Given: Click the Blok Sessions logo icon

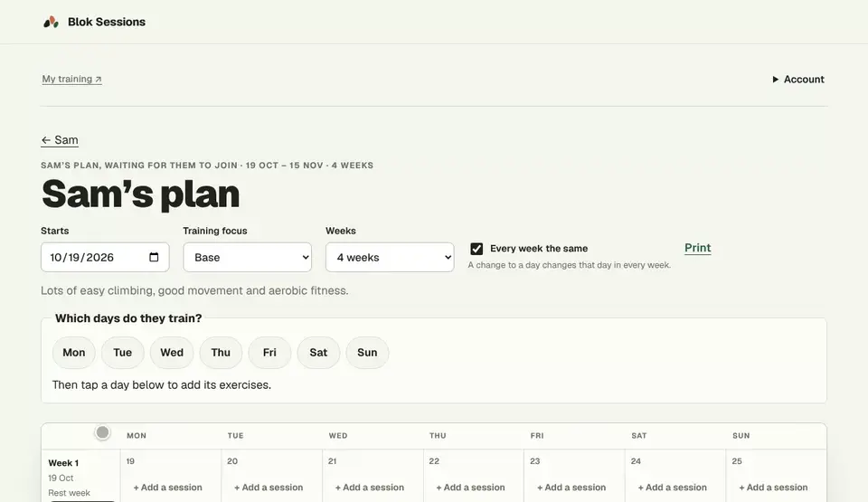Looking at the screenshot, I should tap(51, 23).
